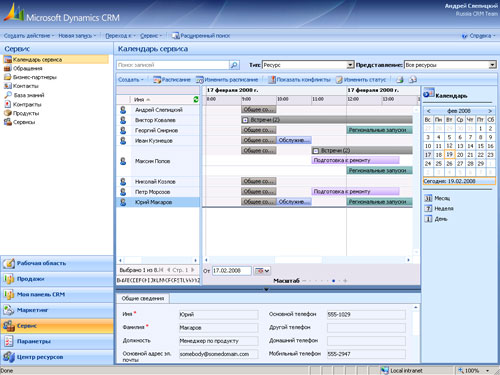Click the Поиск записей search field
This screenshot has height=375, width=500.
pos(173,65)
